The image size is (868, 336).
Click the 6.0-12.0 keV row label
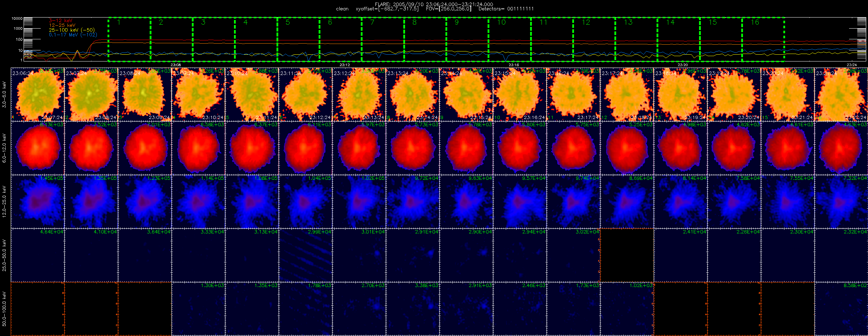click(4, 148)
